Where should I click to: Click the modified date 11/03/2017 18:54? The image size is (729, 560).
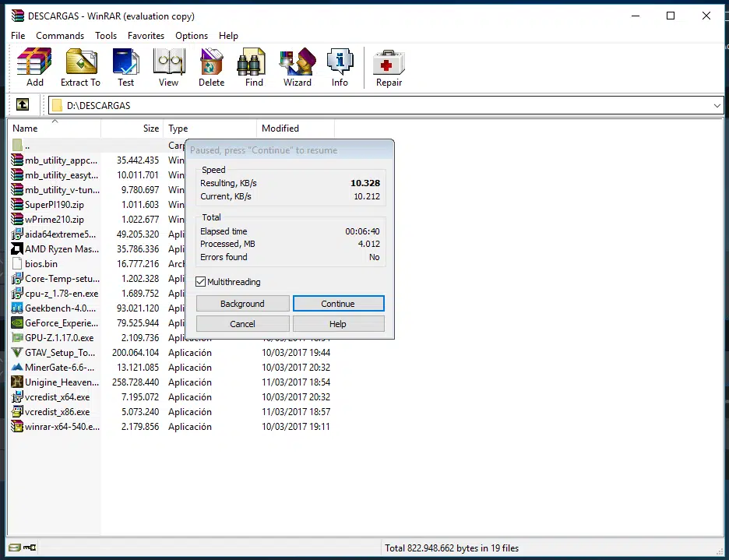pos(296,382)
